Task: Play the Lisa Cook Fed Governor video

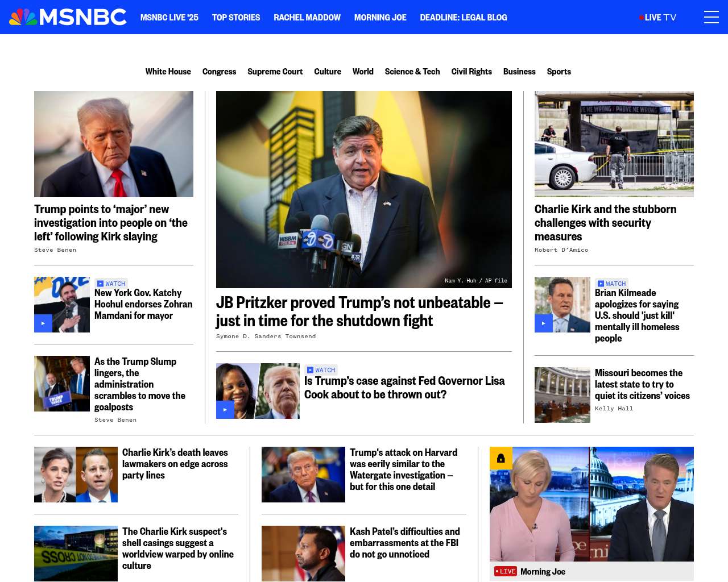Action: pyautogui.click(x=225, y=410)
